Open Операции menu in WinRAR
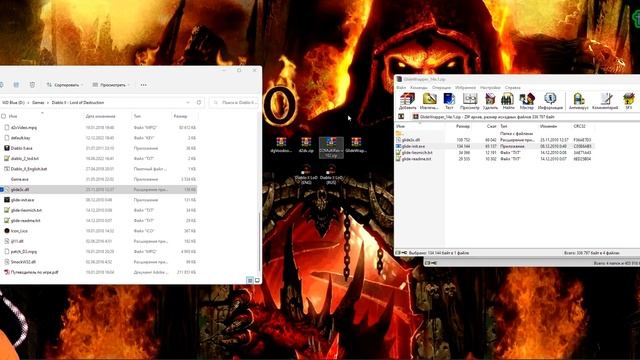Viewport: 640px width, 360px height. tap(441, 87)
